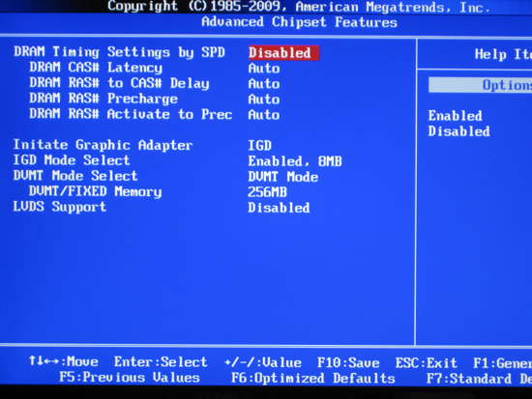Open the IGD value for graphic adapter

(260, 146)
